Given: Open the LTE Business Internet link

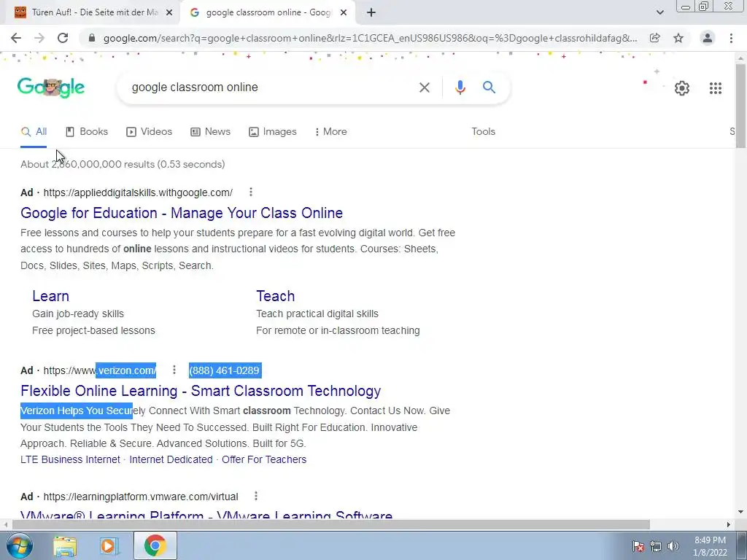Looking at the screenshot, I should click(70, 459).
